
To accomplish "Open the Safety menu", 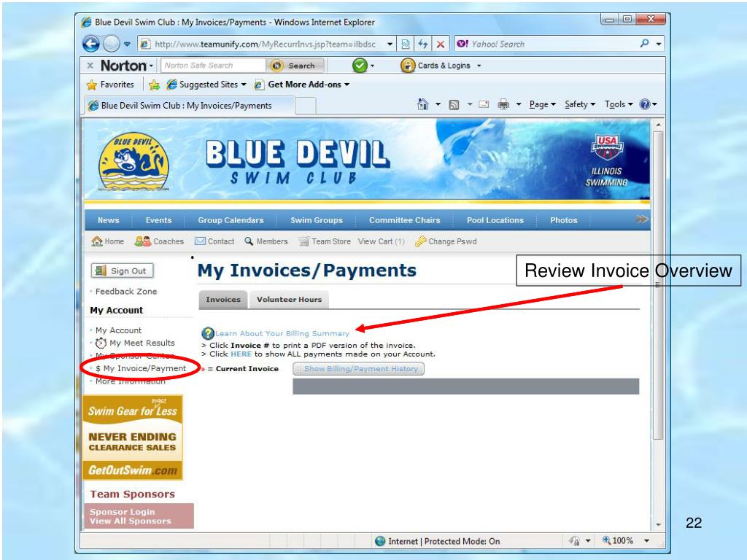I will (580, 104).
